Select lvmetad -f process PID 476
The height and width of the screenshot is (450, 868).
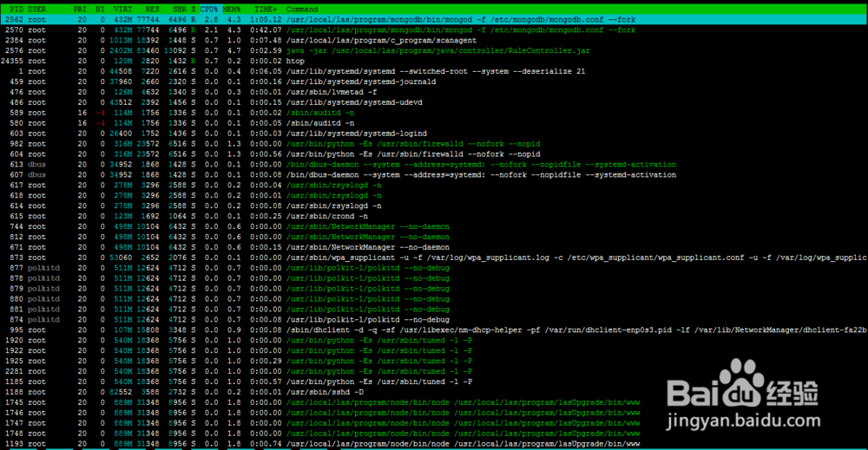[434, 92]
